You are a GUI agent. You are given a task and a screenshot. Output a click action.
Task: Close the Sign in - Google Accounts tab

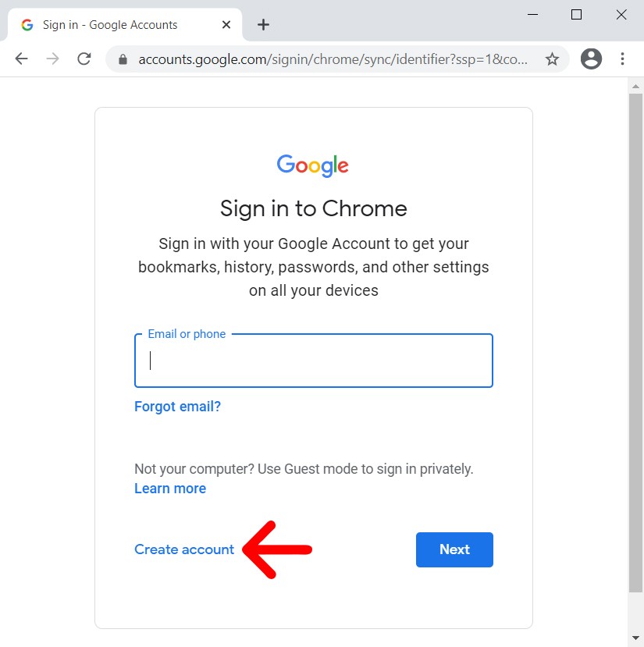(x=226, y=25)
